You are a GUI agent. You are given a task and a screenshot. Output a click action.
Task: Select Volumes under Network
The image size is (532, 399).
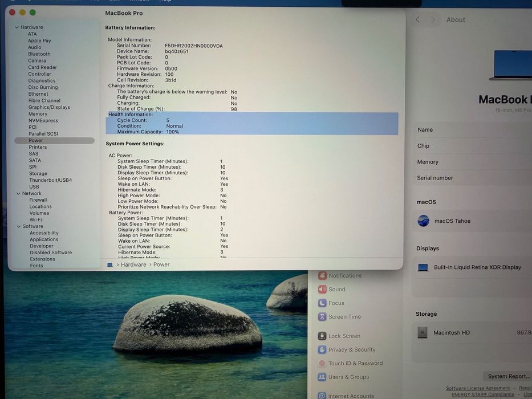[39, 213]
